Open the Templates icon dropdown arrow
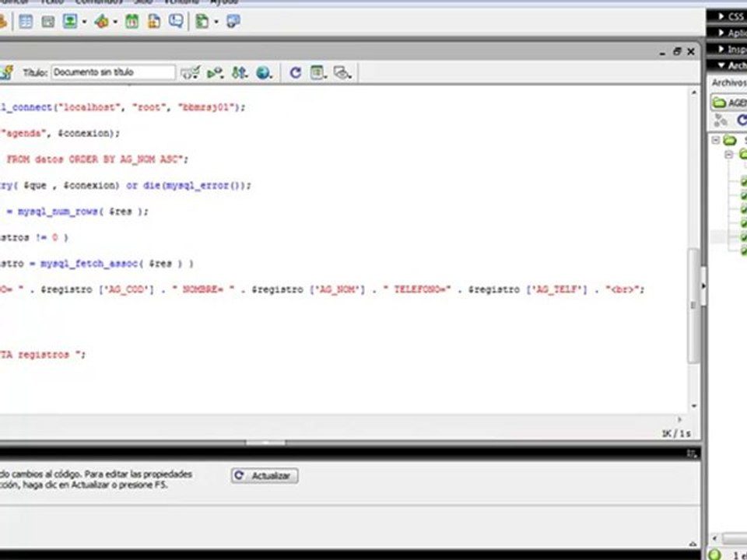 (216, 22)
